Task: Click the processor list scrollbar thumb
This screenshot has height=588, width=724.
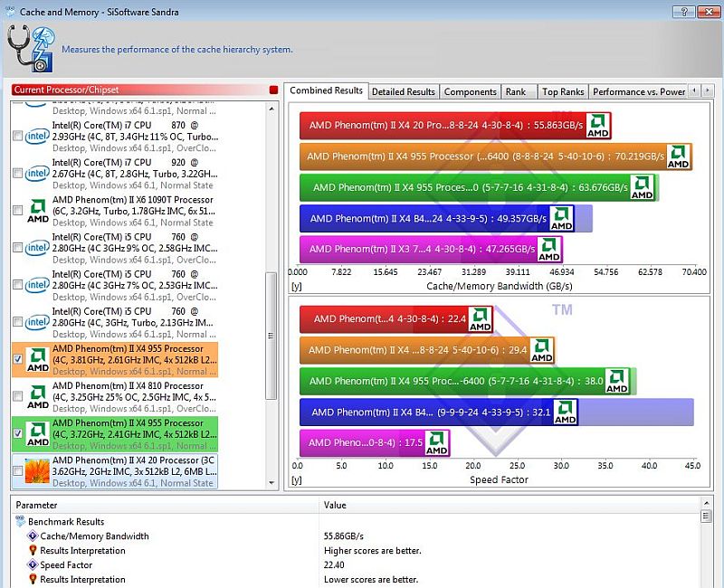Action: point(271,336)
